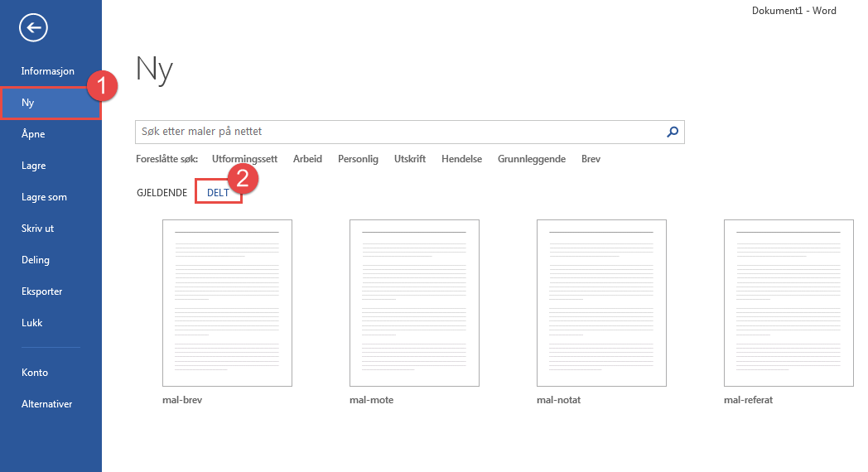Click the mal-referat label text
This screenshot has width=868, height=472.
coord(749,399)
